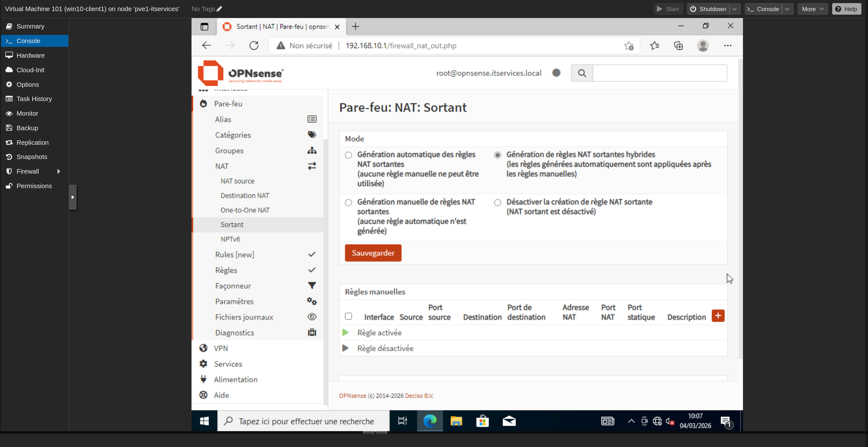Expand the Firewall submenu arrow
The width and height of the screenshot is (868, 447).
click(59, 172)
